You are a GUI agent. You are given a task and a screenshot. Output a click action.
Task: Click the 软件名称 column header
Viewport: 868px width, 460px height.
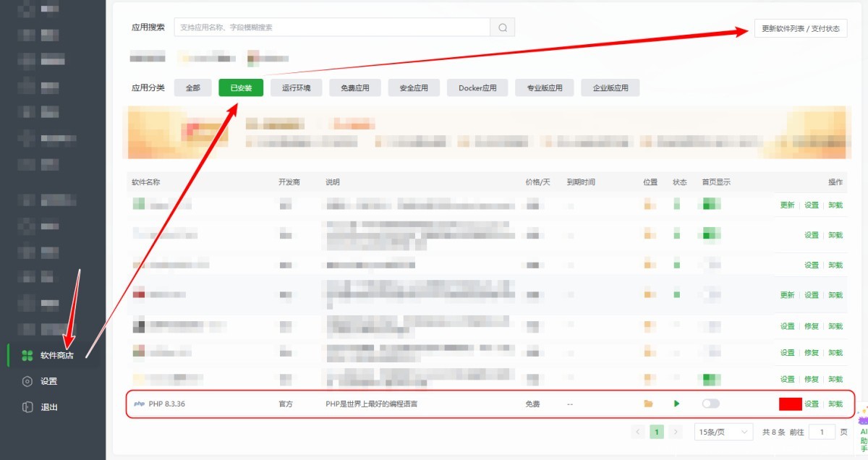145,182
